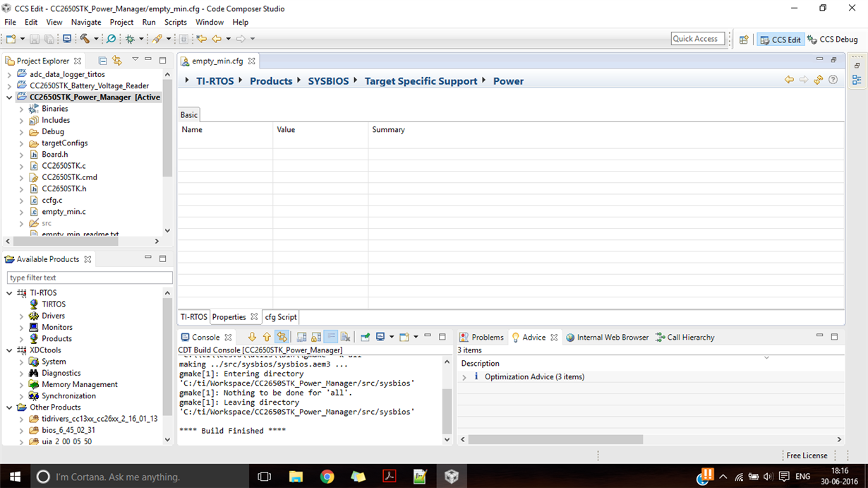The width and height of the screenshot is (868, 488).
Task: Click in the Quick Access field
Action: (x=698, y=39)
